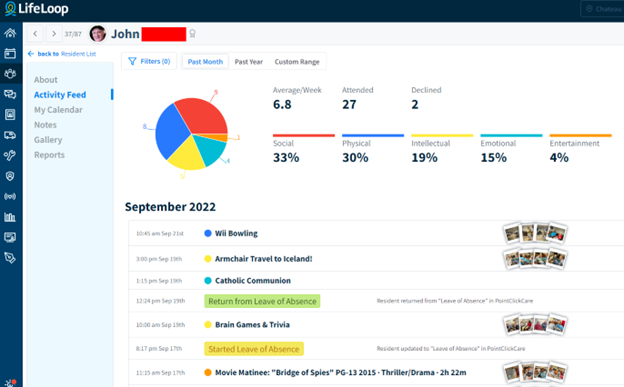Click the Social 33% category stat
This screenshot has width=624, height=387.
pyautogui.click(x=304, y=149)
